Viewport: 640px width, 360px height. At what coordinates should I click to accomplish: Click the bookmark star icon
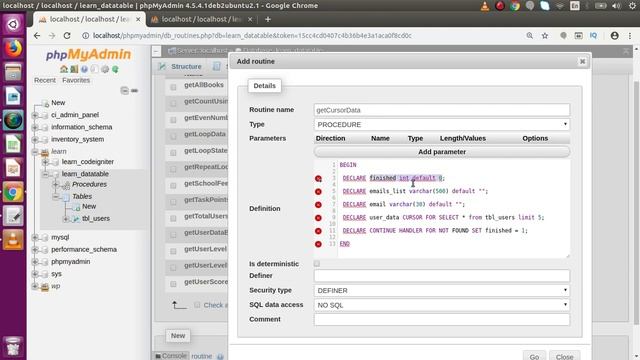pyautogui.click(x=545, y=36)
